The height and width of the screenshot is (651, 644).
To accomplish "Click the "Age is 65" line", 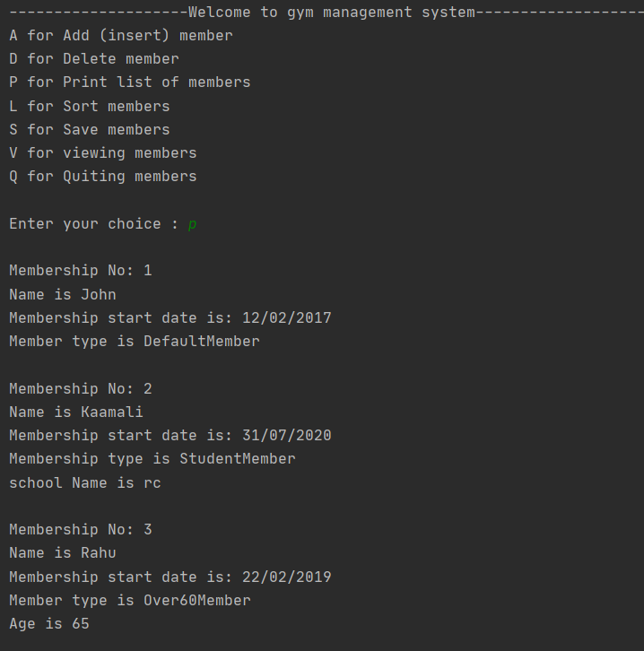I will tap(49, 624).
